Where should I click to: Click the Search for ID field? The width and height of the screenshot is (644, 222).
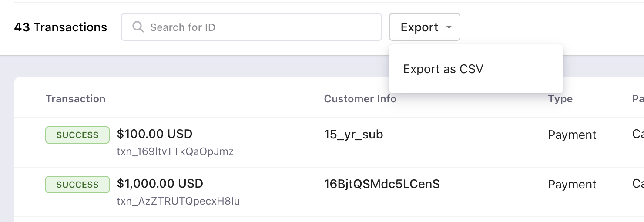coord(261,27)
